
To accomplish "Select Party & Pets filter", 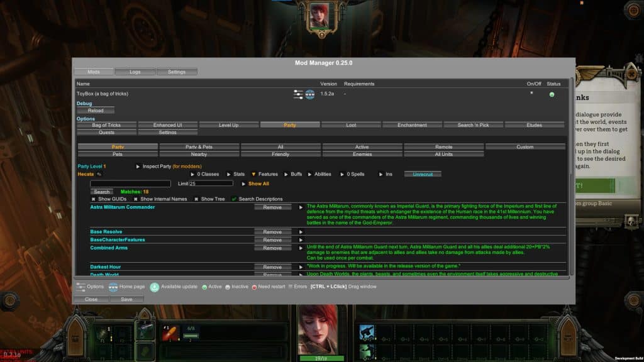I will (199, 147).
